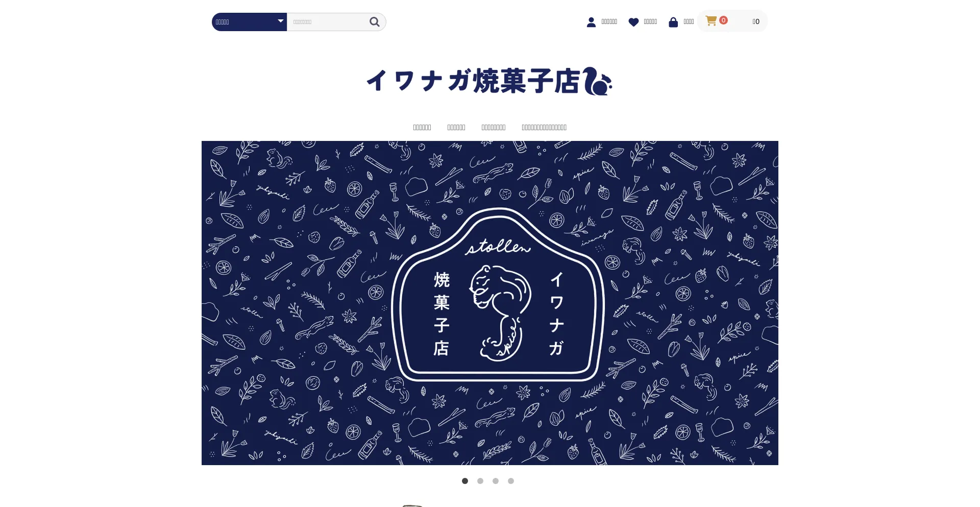This screenshot has height=507, width=980.
Task: Click the red cart count badge
Action: 723,20
